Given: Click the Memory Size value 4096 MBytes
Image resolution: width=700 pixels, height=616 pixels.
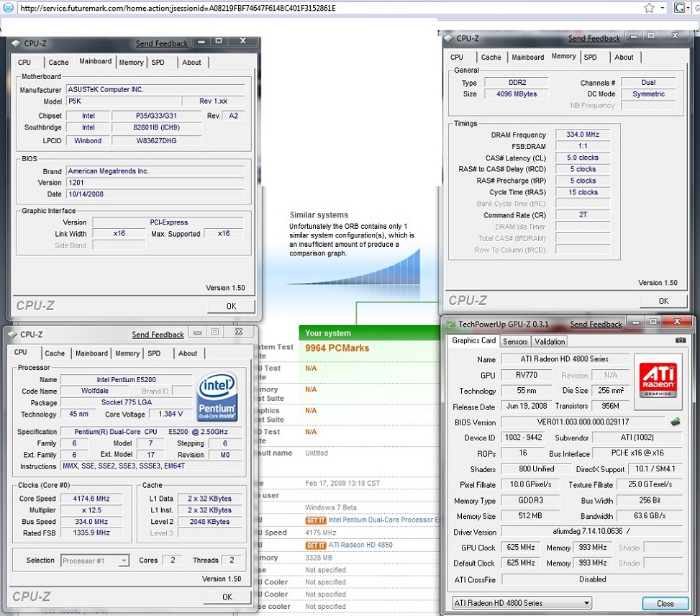Looking at the screenshot, I should [517, 94].
